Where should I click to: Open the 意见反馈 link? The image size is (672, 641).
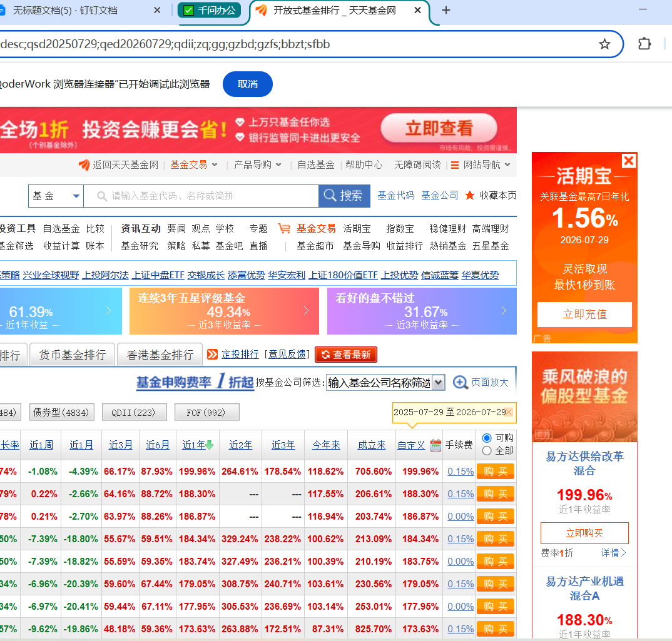tap(287, 355)
